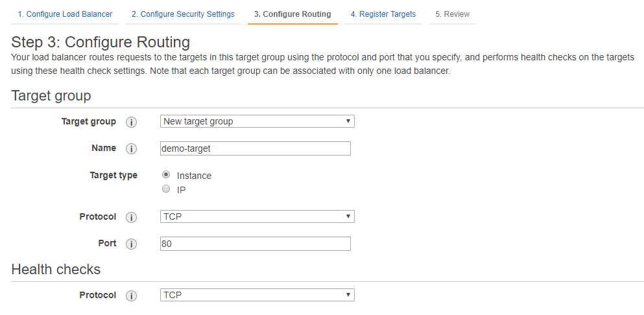Image resolution: width=644 pixels, height=315 pixels.
Task: Expand the Target group Protocol dropdown
Action: (257, 216)
